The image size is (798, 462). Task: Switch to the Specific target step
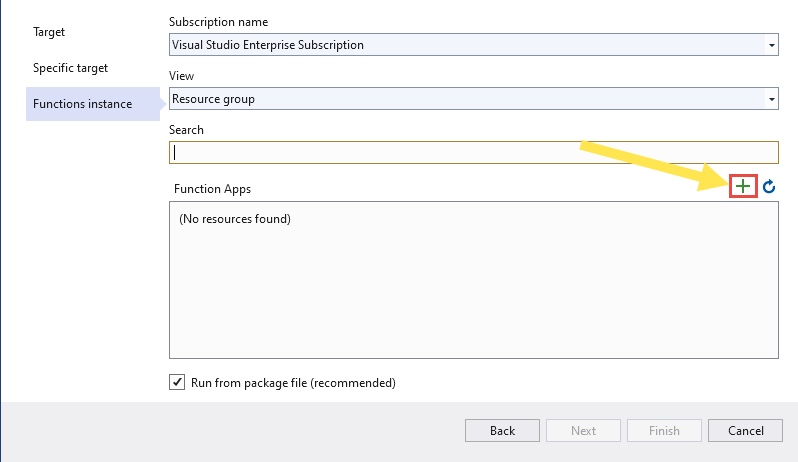click(70, 68)
